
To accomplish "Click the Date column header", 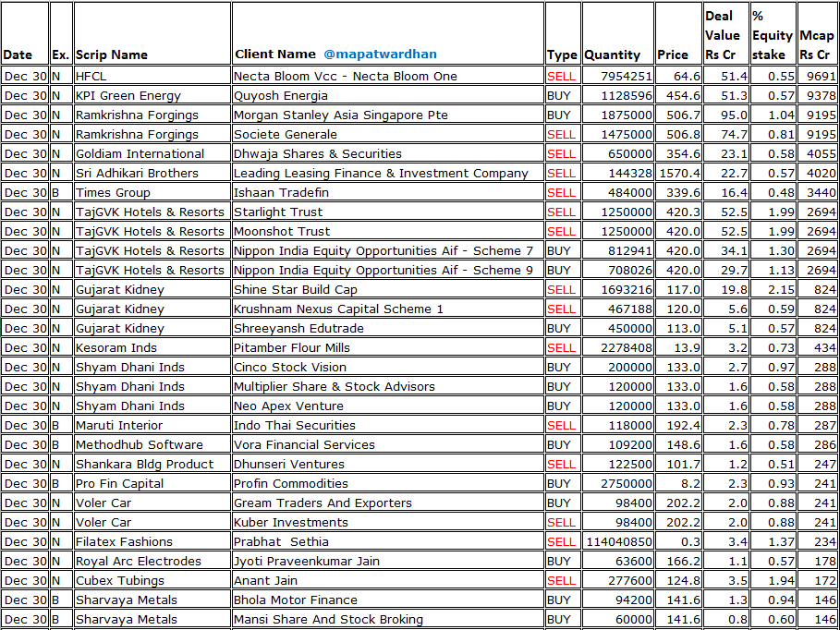I will point(25,33).
